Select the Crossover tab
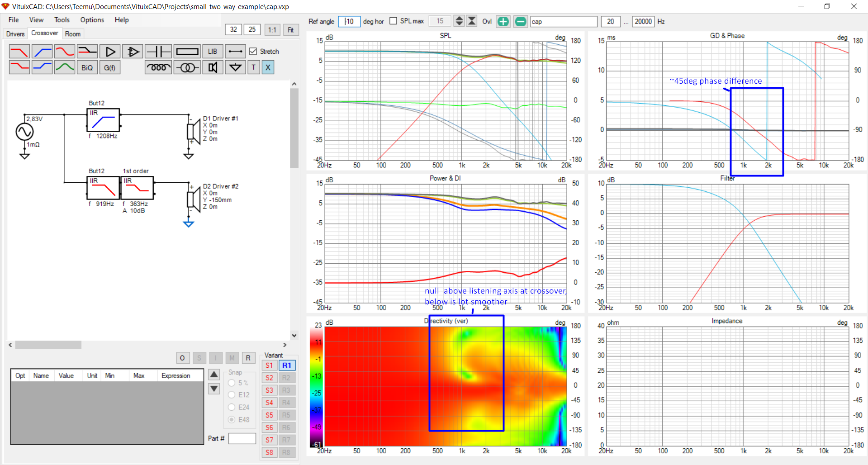868x465 pixels. point(45,33)
